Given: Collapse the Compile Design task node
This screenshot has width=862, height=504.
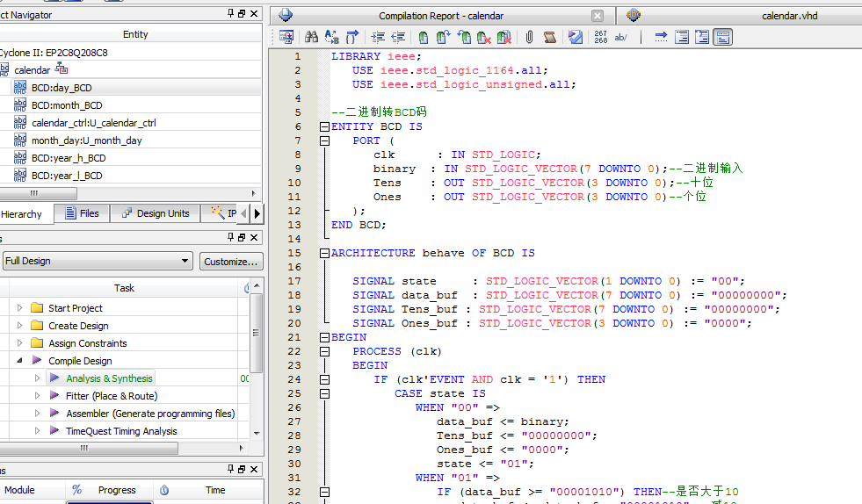Looking at the screenshot, I should (19, 361).
